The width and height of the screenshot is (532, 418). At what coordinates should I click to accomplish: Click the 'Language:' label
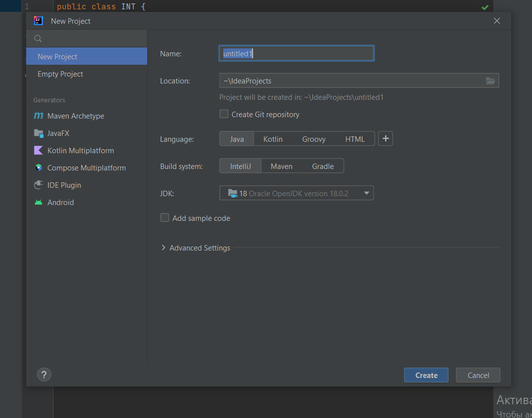click(177, 139)
